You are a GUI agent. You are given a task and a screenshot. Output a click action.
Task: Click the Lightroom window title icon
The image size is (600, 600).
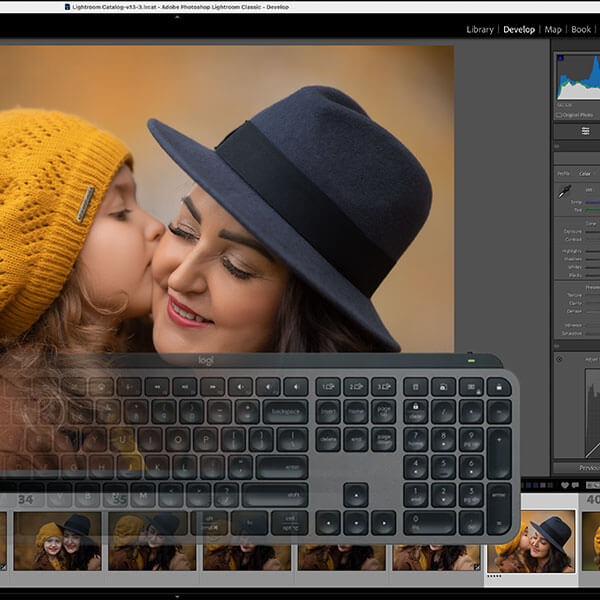coord(67,7)
